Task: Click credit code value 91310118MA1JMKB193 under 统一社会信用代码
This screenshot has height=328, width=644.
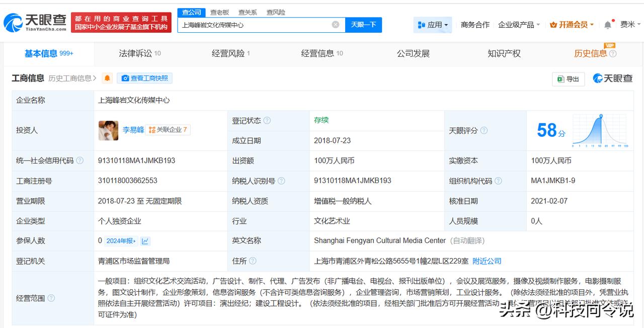Action: tap(136, 161)
